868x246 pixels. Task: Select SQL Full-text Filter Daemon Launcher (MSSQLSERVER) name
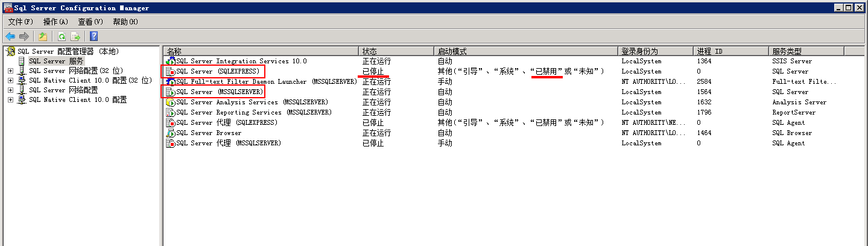267,81
